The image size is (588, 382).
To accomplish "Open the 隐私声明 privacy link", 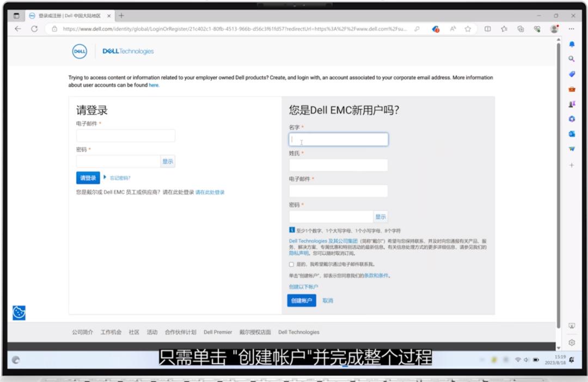I will (298, 253).
